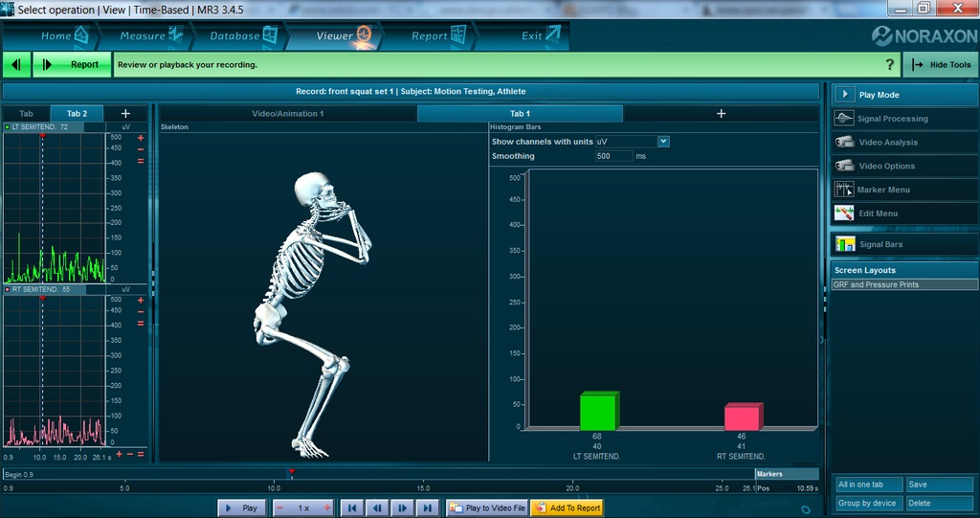
Task: Open the units dropdown showing uV
Action: pos(663,142)
